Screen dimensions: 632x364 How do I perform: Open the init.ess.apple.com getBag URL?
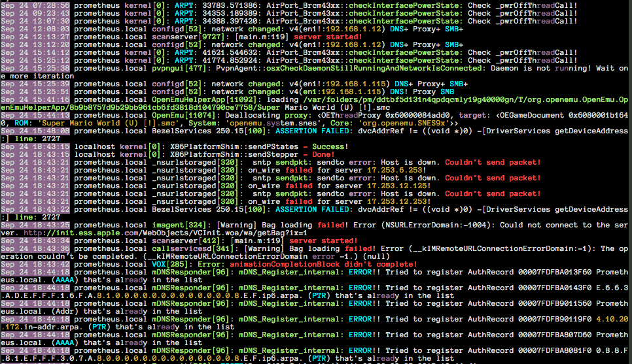pyautogui.click(x=166, y=233)
